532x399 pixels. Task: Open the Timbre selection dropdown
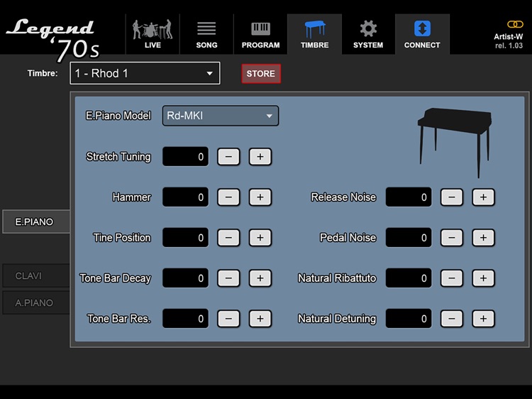[x=145, y=73]
